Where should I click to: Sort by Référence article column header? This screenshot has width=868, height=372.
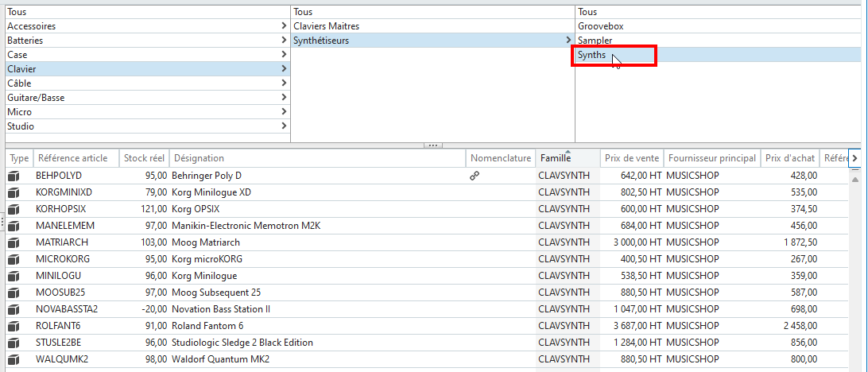pos(76,158)
